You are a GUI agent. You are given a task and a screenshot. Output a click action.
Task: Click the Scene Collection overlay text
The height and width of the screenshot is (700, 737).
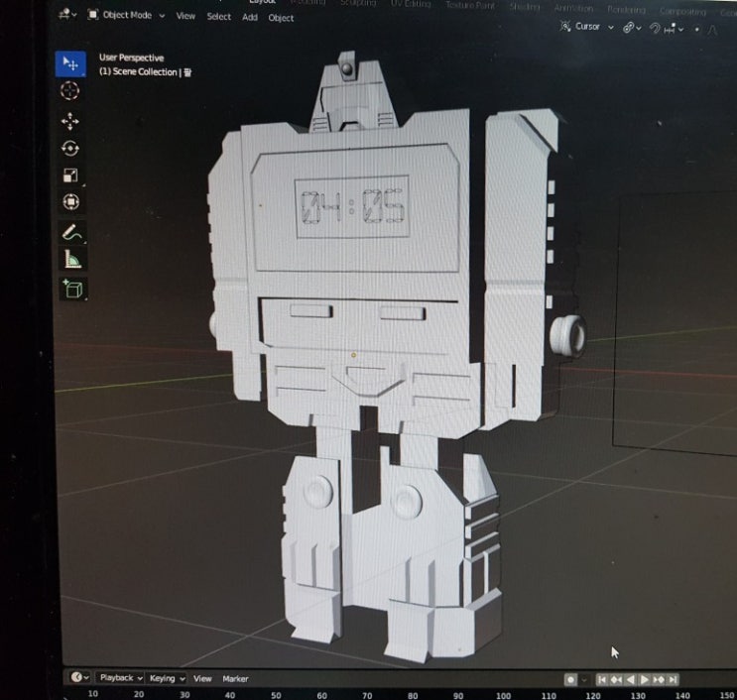click(x=145, y=71)
